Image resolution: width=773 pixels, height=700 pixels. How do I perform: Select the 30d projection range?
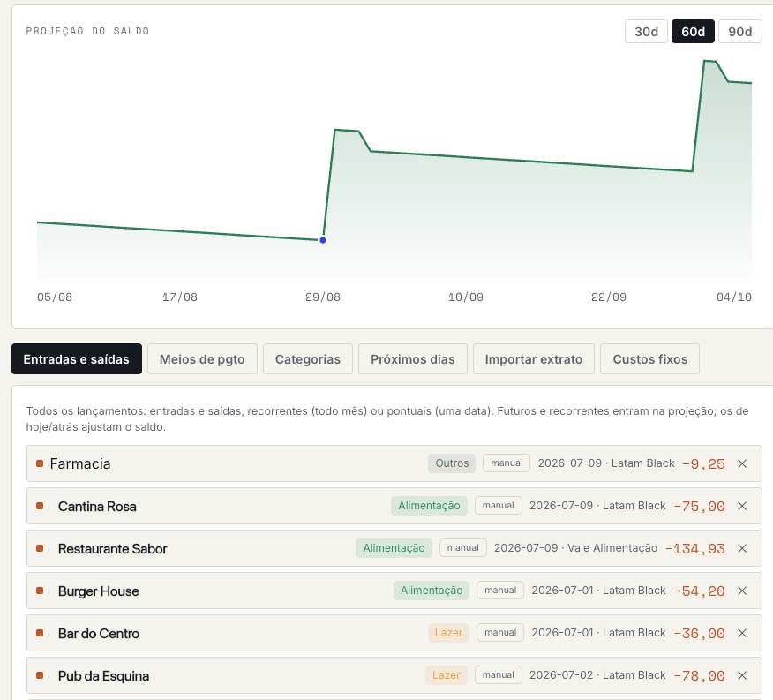[x=646, y=32]
